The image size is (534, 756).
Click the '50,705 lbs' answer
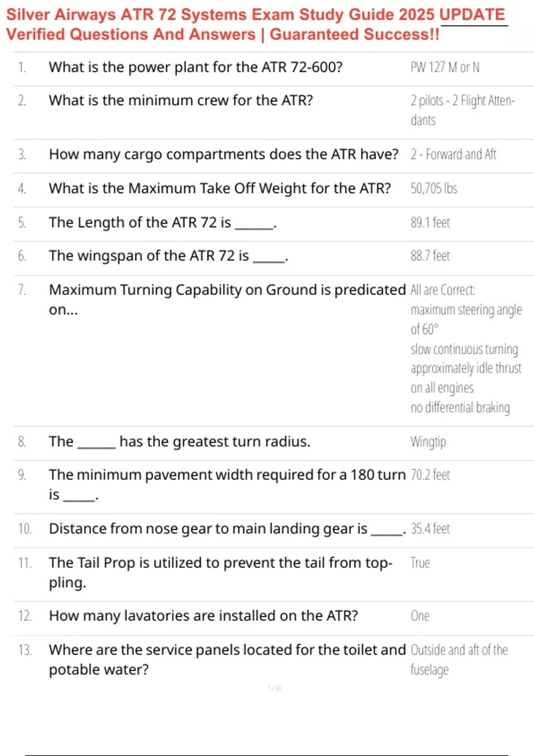[x=434, y=189]
